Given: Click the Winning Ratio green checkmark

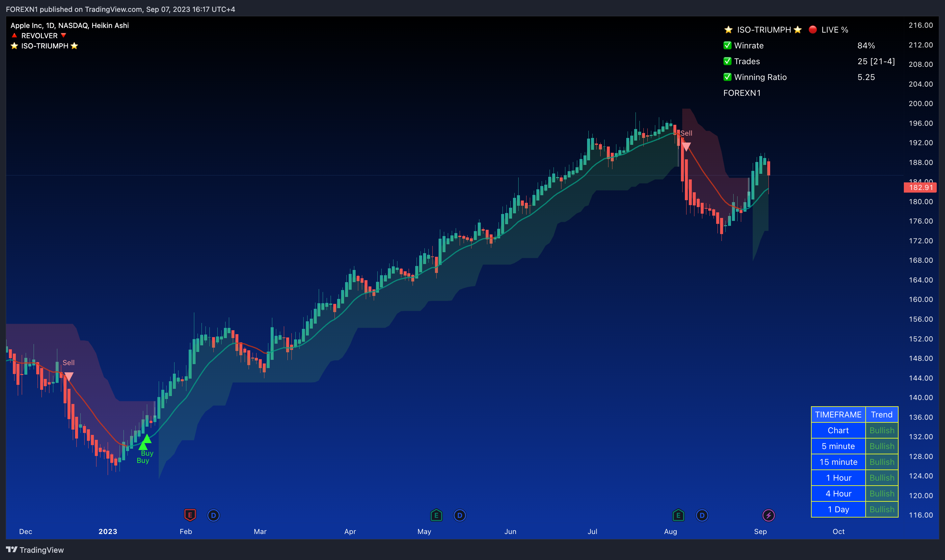Looking at the screenshot, I should pyautogui.click(x=727, y=77).
